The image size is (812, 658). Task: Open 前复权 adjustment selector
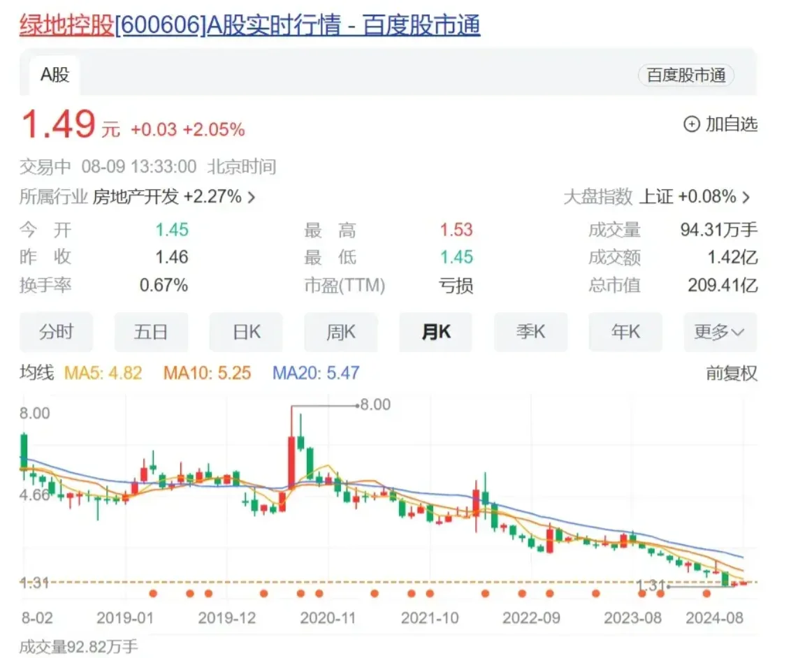tap(731, 373)
